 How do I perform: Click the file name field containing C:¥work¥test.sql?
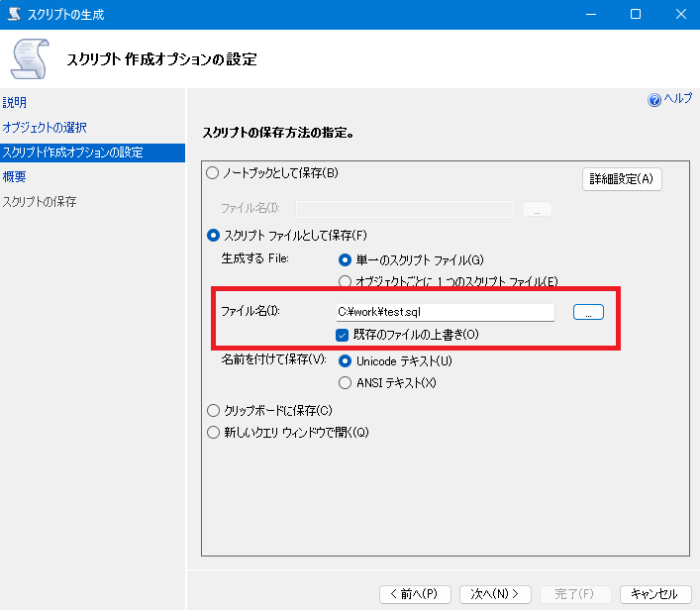tap(446, 312)
